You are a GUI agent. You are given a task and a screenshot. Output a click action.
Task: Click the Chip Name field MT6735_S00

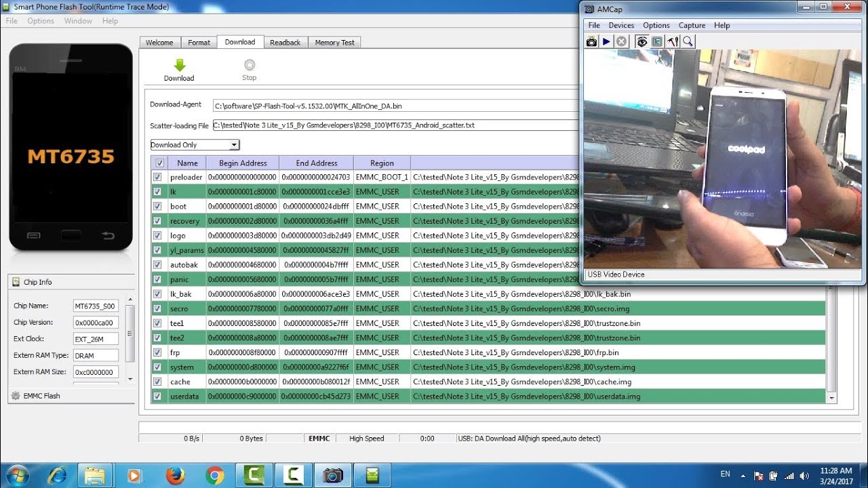96,306
